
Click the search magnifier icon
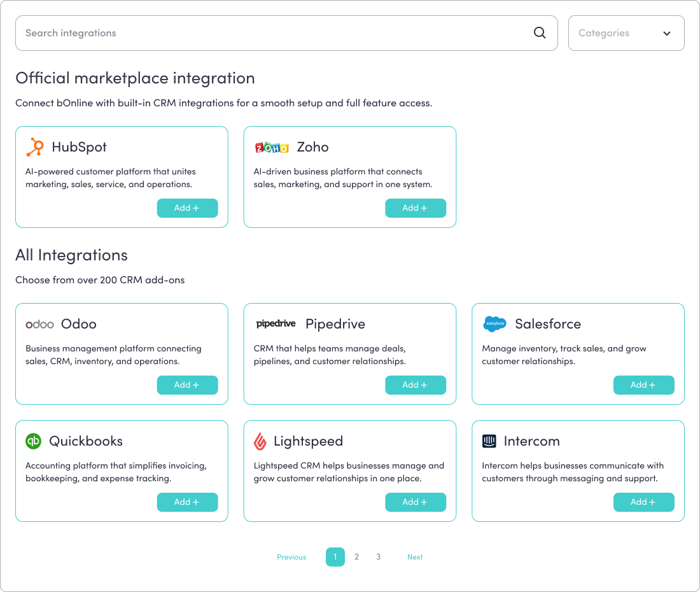(x=540, y=33)
